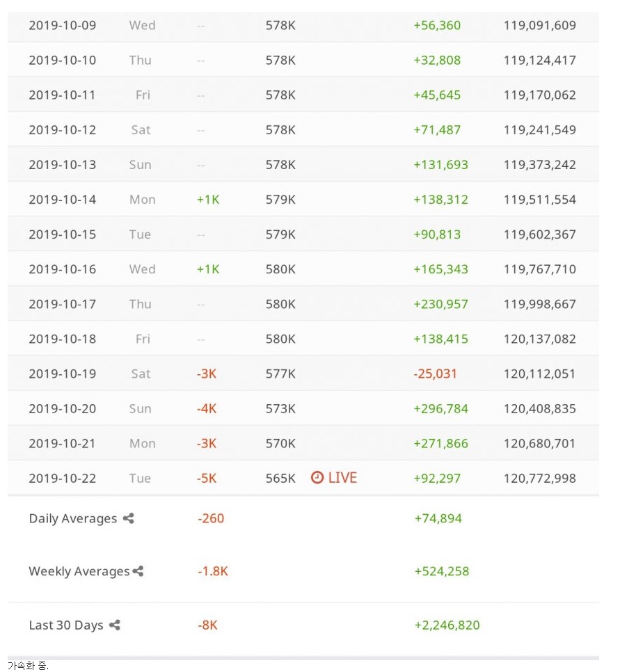
Task: Select the 2019-10-22 date row
Action: [x=303, y=478]
